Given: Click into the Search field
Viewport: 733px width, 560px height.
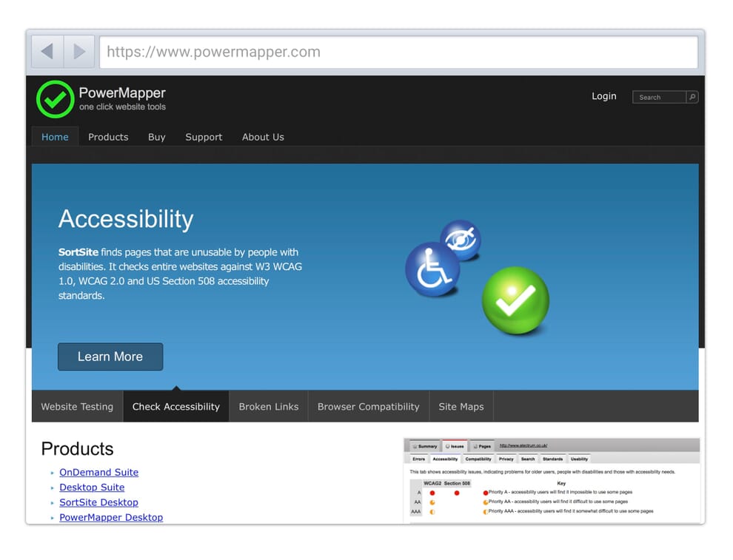Looking at the screenshot, I should point(659,97).
